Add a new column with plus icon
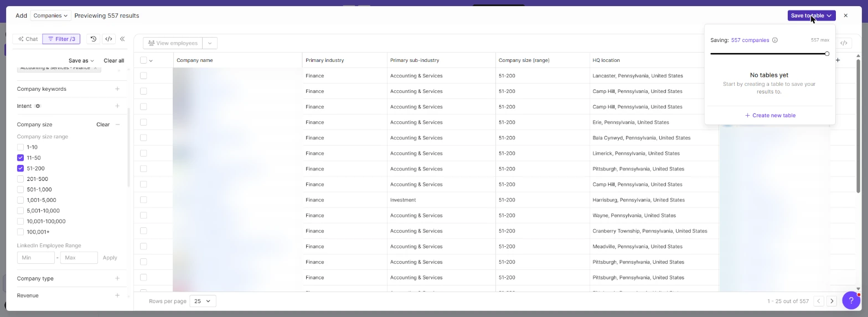868x317 pixels. tap(838, 60)
